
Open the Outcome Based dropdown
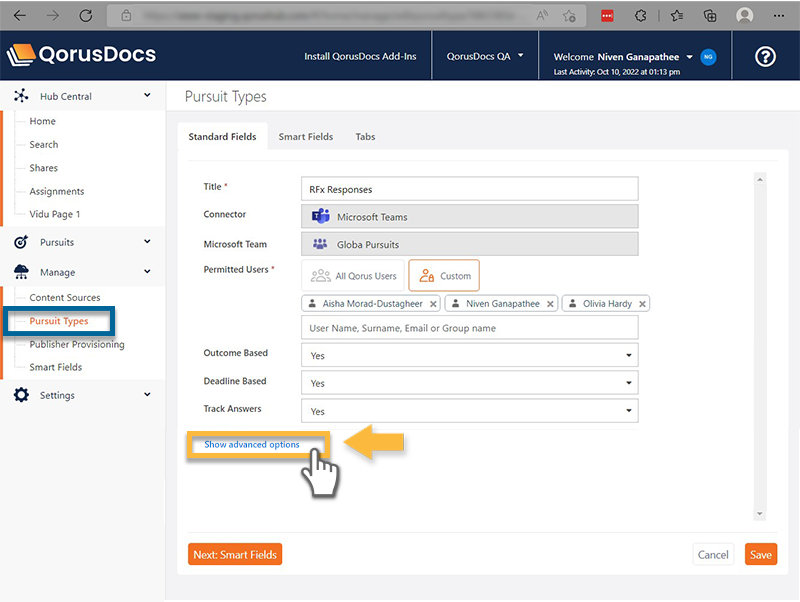pyautogui.click(x=469, y=355)
